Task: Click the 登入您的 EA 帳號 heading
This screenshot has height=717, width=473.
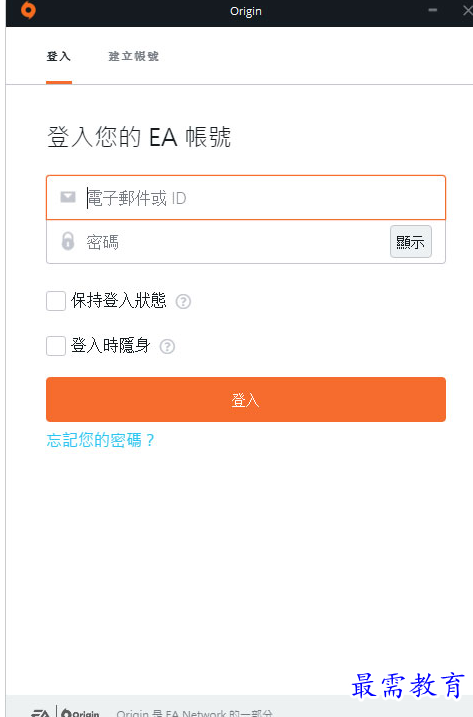Action: click(x=139, y=137)
